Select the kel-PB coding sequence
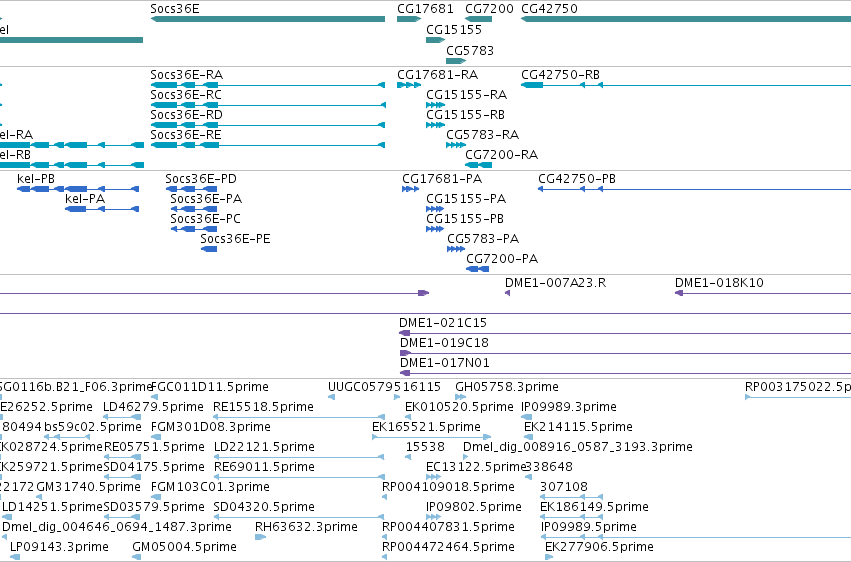 click(78, 189)
